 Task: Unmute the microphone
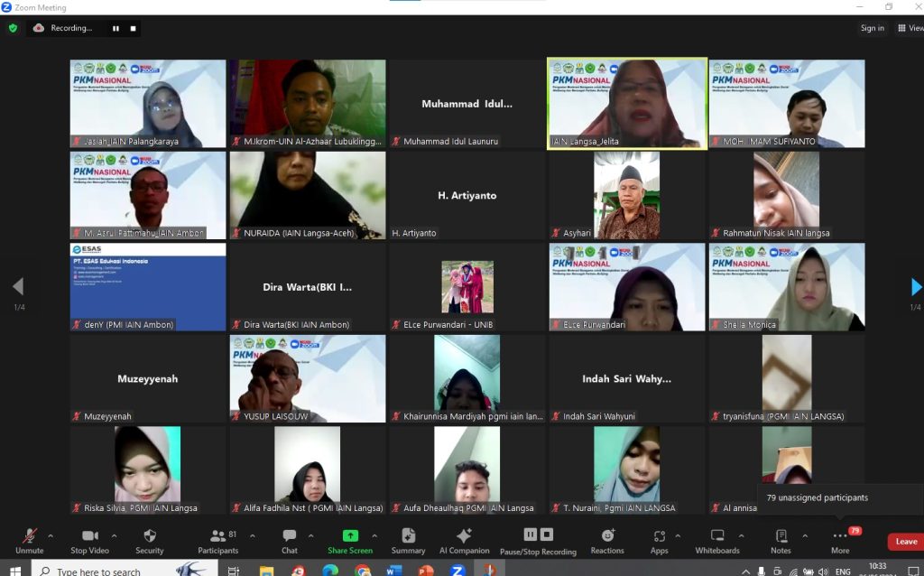[29, 540]
